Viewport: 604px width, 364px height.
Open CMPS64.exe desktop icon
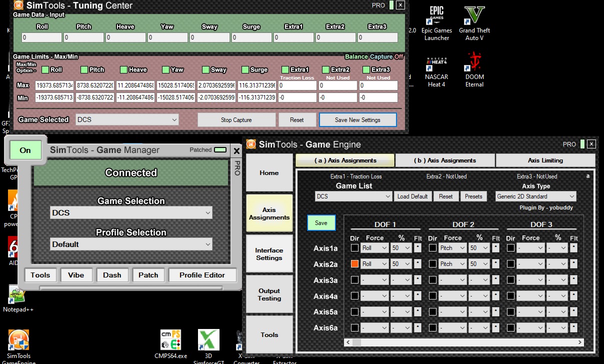[x=170, y=344]
